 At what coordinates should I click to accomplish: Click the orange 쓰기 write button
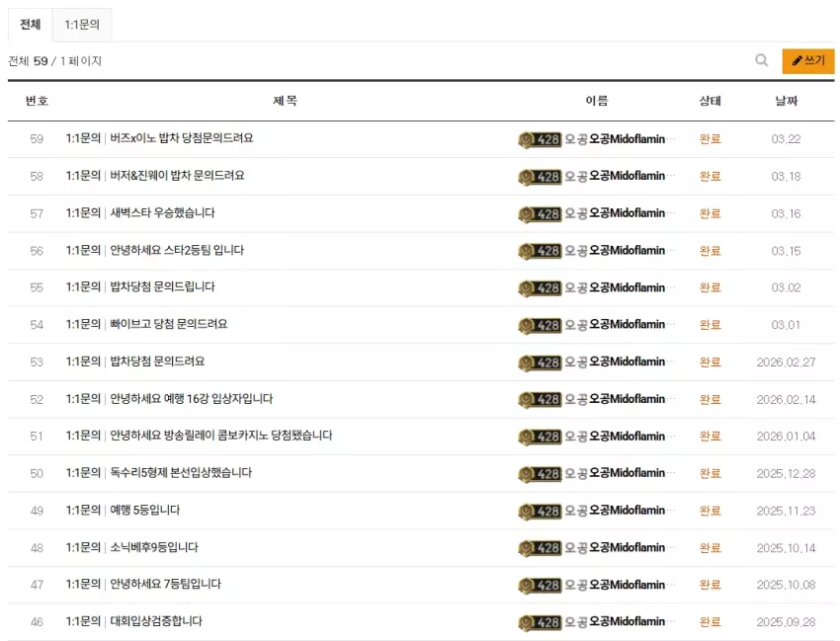coord(807,61)
